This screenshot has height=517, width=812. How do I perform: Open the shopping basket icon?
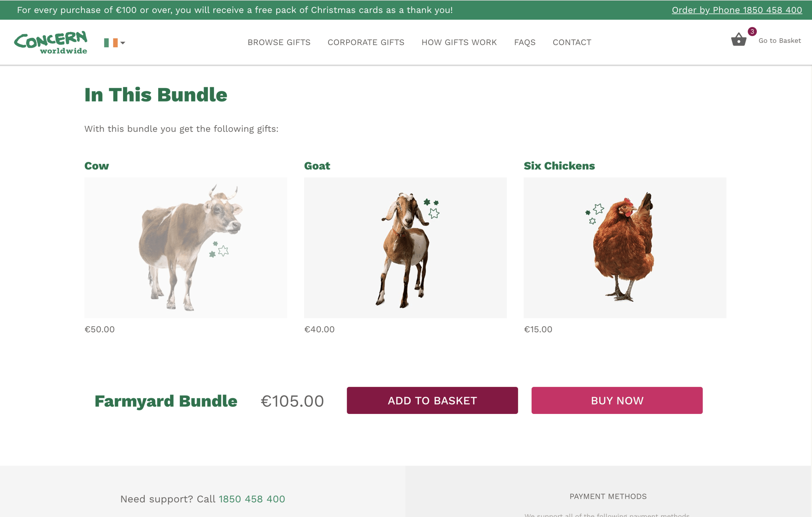point(738,39)
